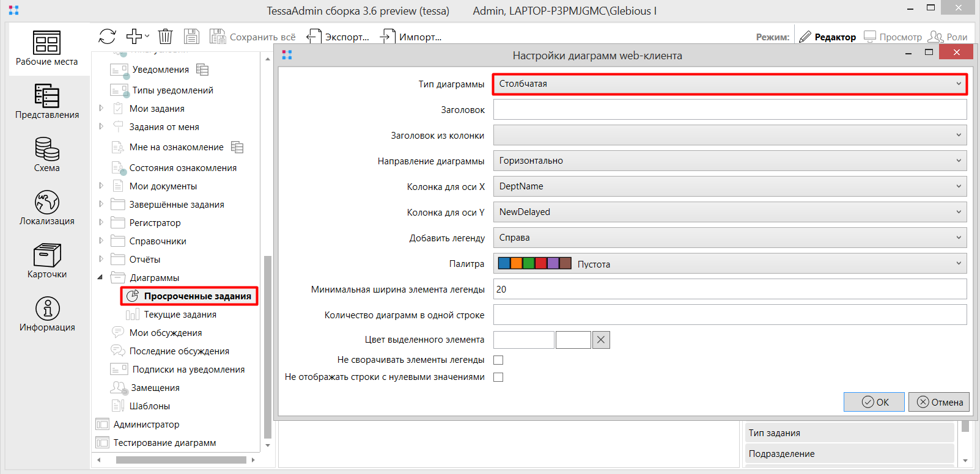Open the Локализация globe section
This screenshot has width=980, height=474.
point(47,208)
